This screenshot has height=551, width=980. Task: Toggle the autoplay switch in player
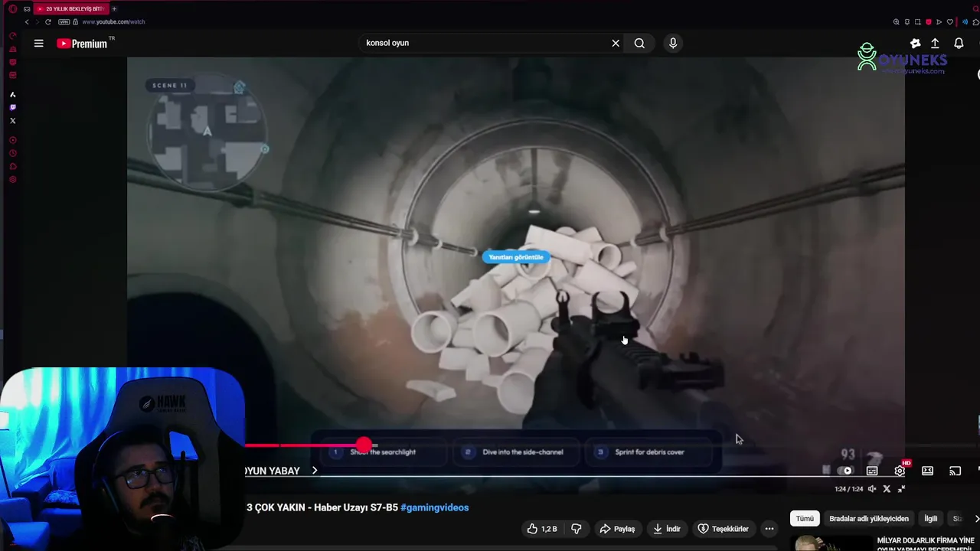(844, 471)
